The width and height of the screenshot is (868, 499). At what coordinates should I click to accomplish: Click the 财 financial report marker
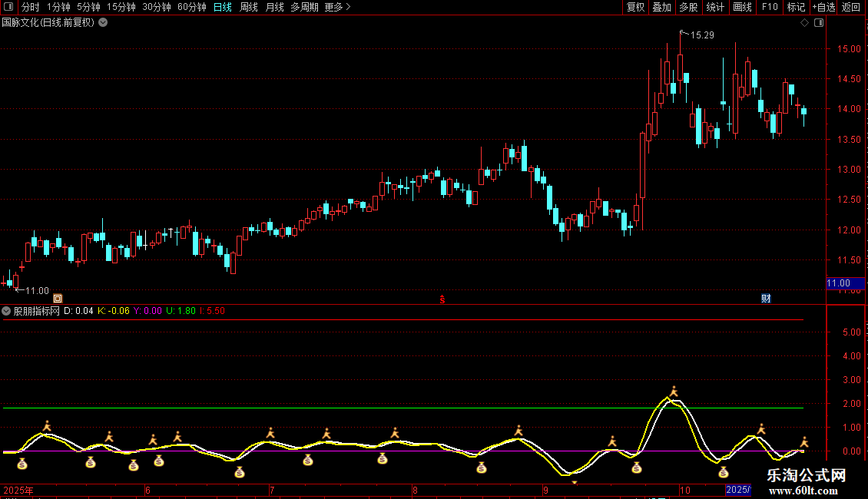(766, 299)
